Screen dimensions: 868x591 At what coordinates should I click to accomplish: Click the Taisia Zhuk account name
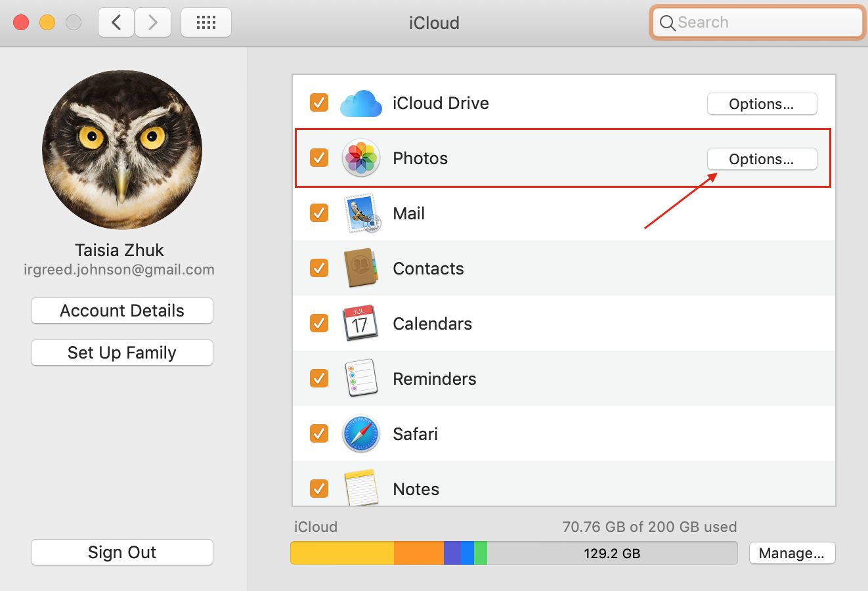[119, 250]
